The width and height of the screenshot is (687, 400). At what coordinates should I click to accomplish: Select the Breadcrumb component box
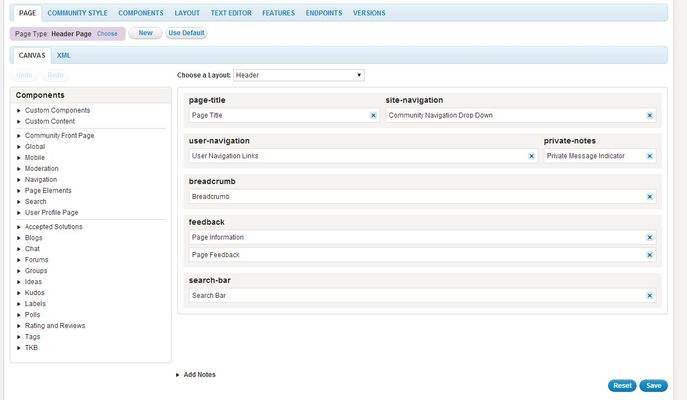(x=422, y=197)
